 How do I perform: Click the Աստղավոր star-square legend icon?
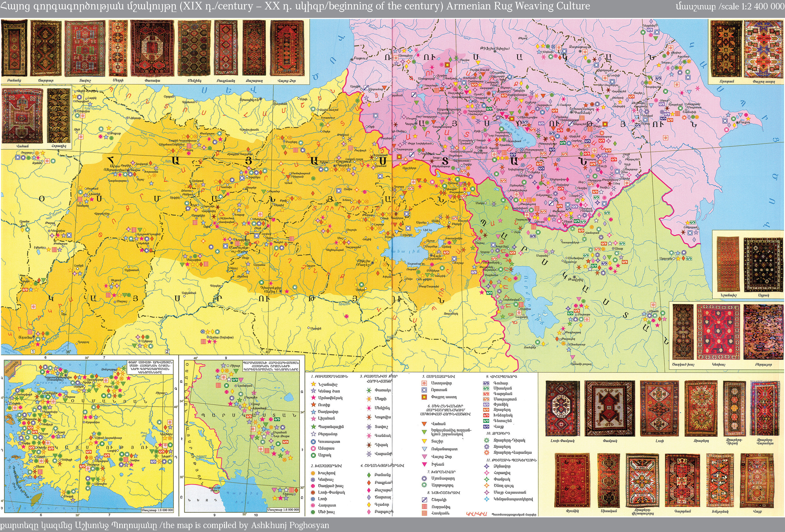[425, 383]
